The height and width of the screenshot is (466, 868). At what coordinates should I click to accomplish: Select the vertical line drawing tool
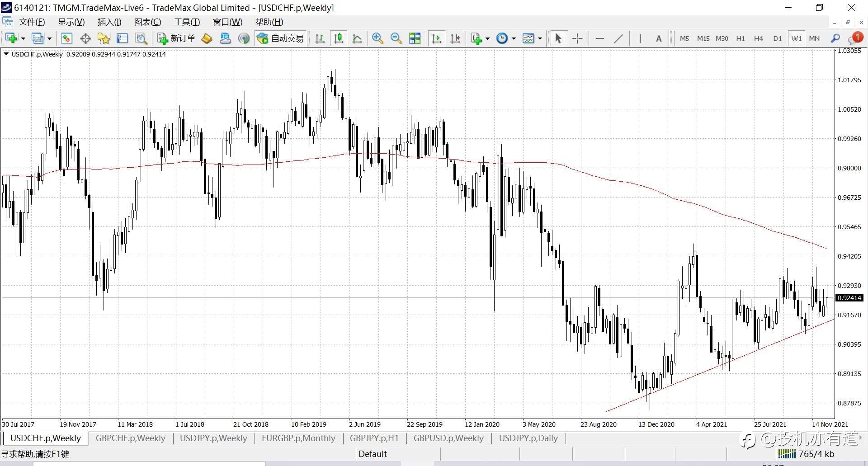point(640,38)
